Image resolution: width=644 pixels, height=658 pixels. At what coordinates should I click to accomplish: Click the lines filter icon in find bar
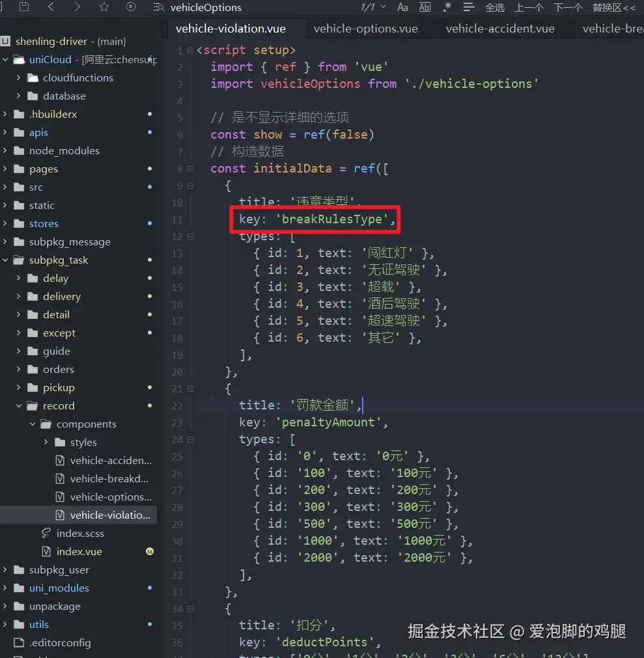tap(469, 7)
